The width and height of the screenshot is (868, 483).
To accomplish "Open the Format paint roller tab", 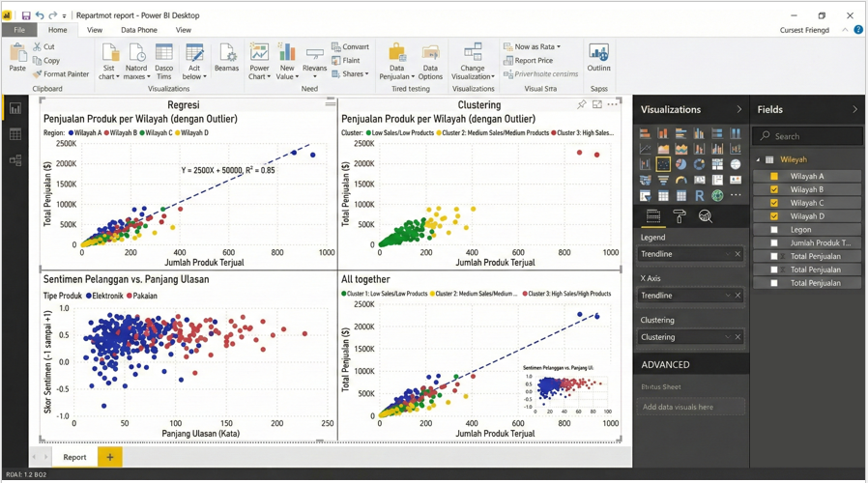I will point(679,216).
